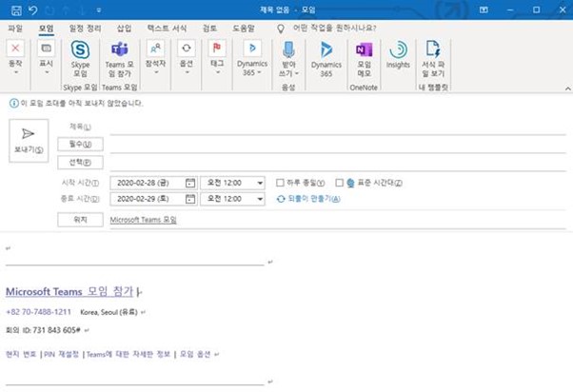Open the PIN 재설정 link
This screenshot has height=392, width=573.
click(61, 354)
